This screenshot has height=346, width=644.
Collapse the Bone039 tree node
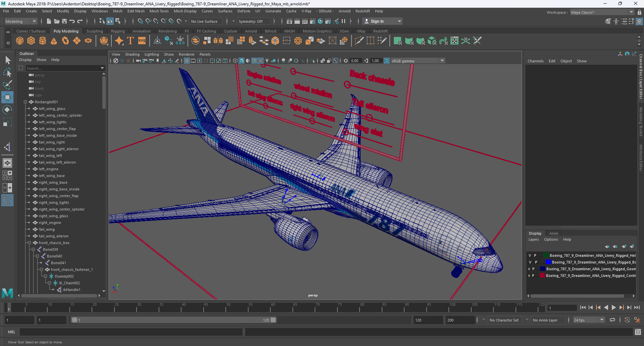[x=33, y=249]
